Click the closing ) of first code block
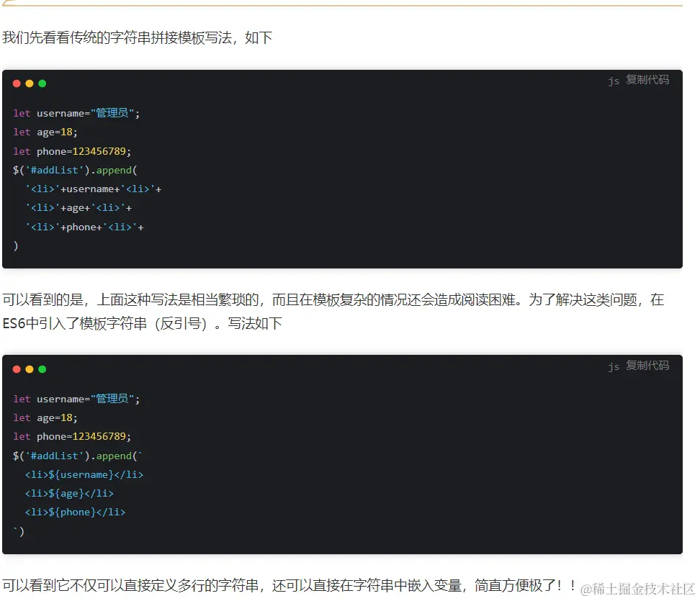Viewport: 700px width, 601px height. click(16, 245)
